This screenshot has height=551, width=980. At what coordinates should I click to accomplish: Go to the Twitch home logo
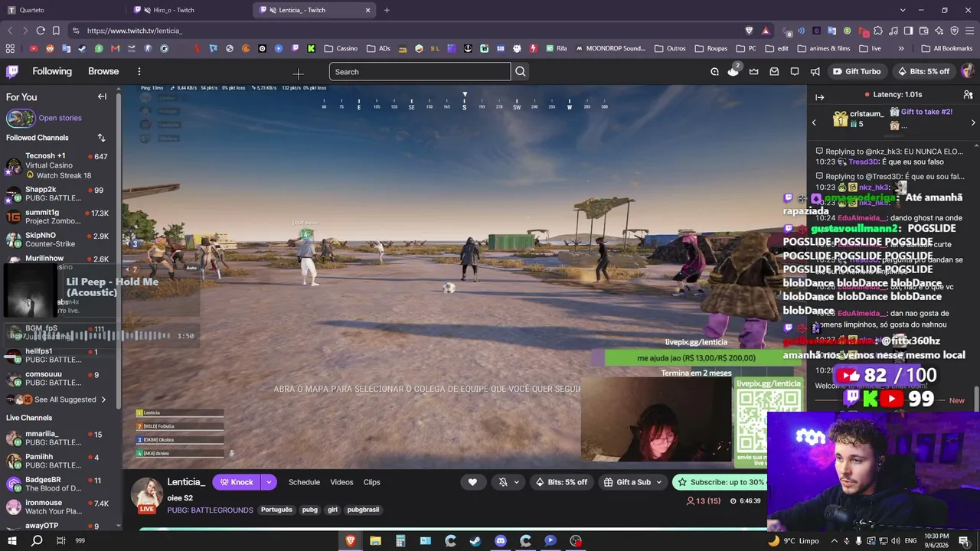pyautogui.click(x=12, y=71)
